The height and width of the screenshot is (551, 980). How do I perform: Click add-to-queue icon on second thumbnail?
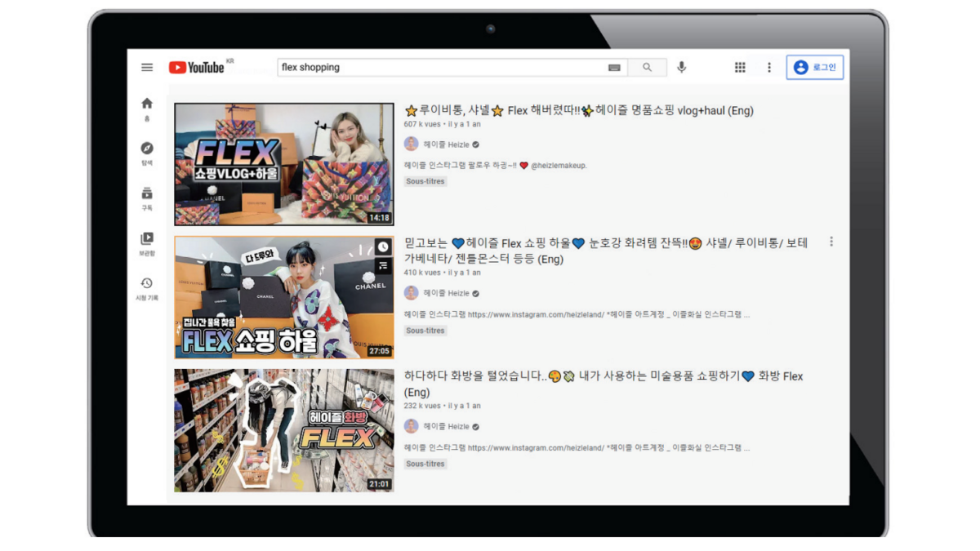383,266
